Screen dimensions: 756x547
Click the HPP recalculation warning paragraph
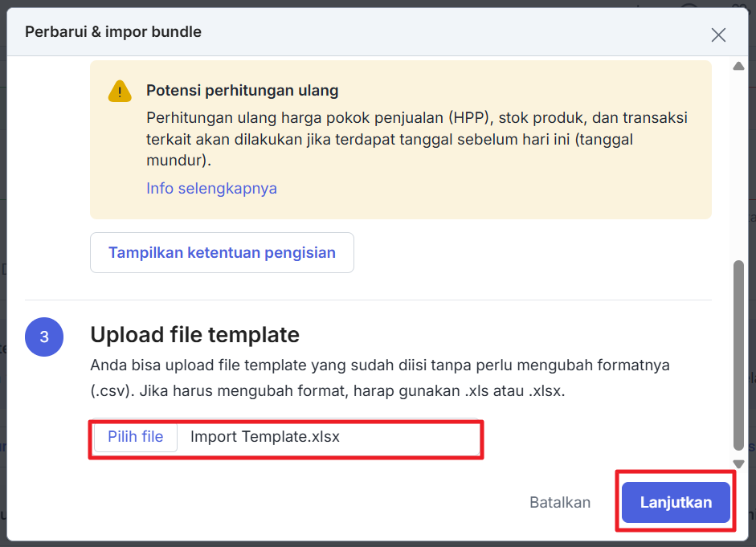(x=416, y=139)
